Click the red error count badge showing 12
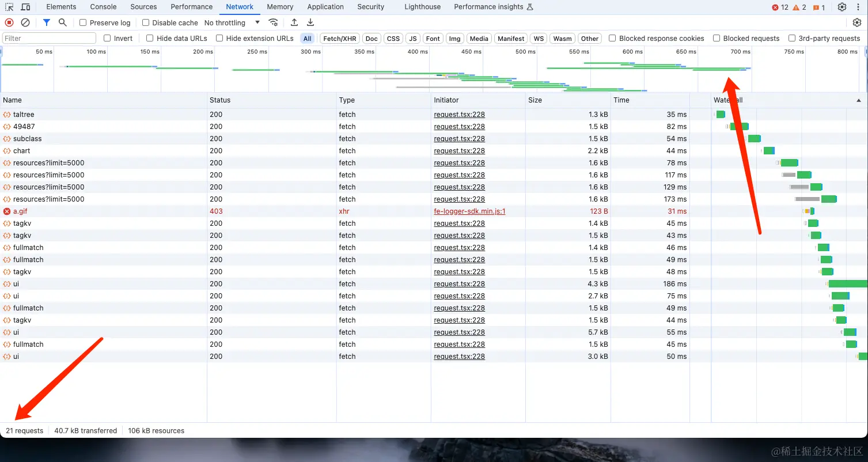The width and height of the screenshot is (868, 462). [x=780, y=7]
